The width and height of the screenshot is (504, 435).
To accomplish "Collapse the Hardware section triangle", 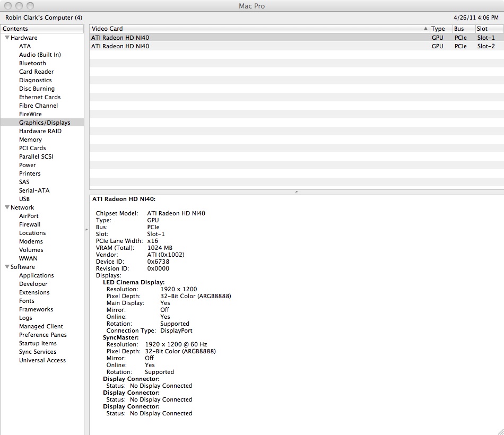I will click(x=7, y=38).
